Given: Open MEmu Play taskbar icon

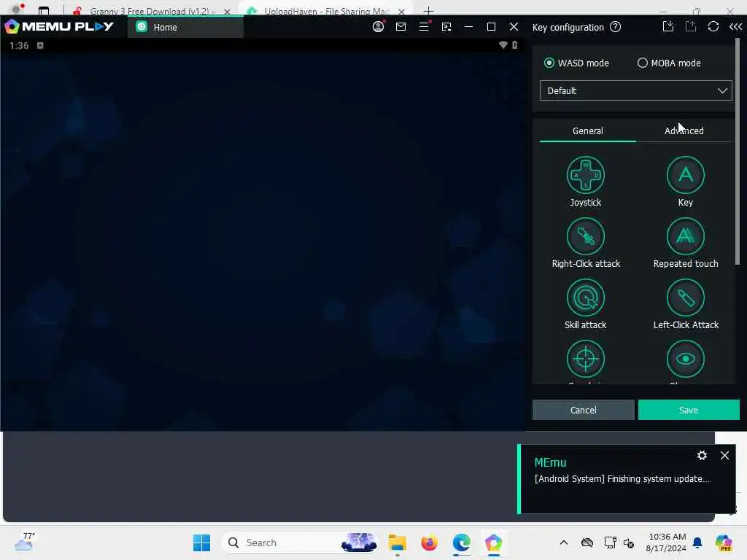Looking at the screenshot, I should 494,542.
